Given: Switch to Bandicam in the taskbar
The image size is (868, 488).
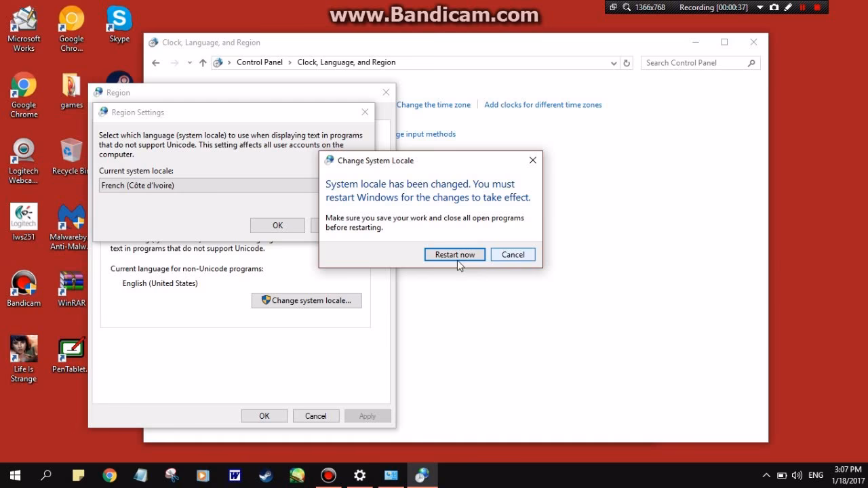Looking at the screenshot, I should coord(328,475).
